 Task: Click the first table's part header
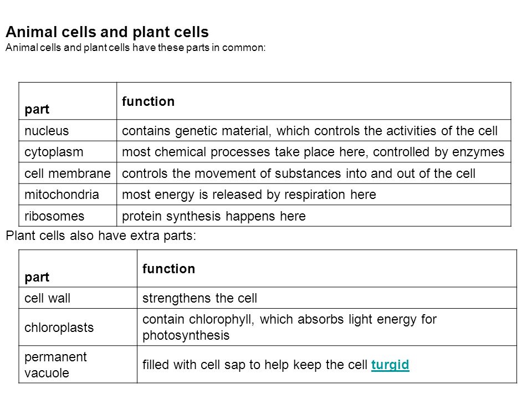[x=37, y=109]
